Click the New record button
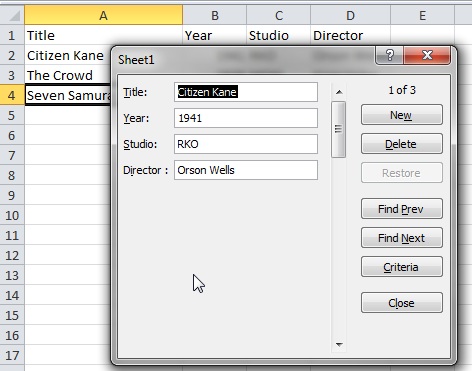 [x=402, y=115]
